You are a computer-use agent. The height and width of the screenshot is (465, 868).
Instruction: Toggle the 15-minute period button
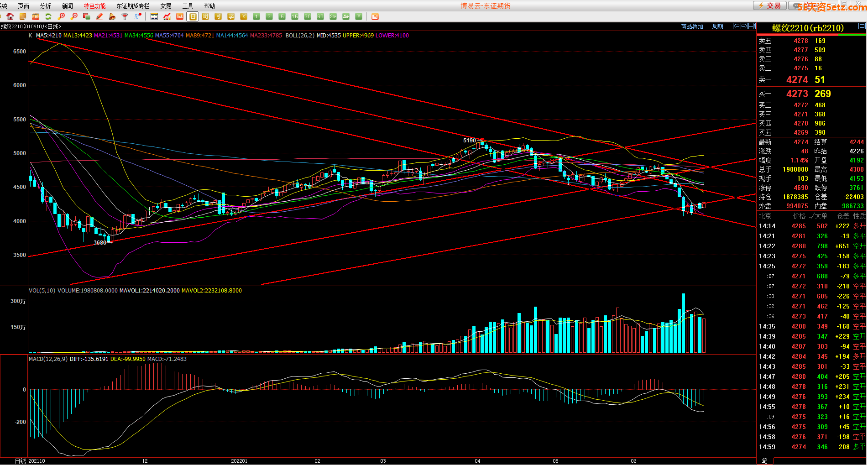click(x=295, y=16)
